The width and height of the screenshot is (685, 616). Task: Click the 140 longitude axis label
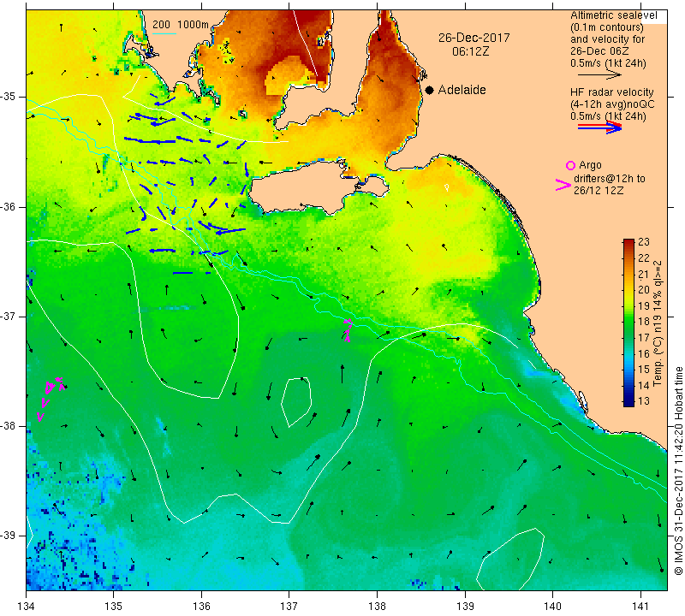point(552,606)
